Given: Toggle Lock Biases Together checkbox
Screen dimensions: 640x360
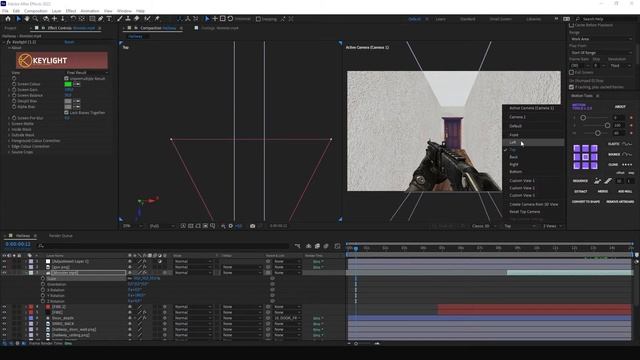Looking at the screenshot, I should pos(66,112).
